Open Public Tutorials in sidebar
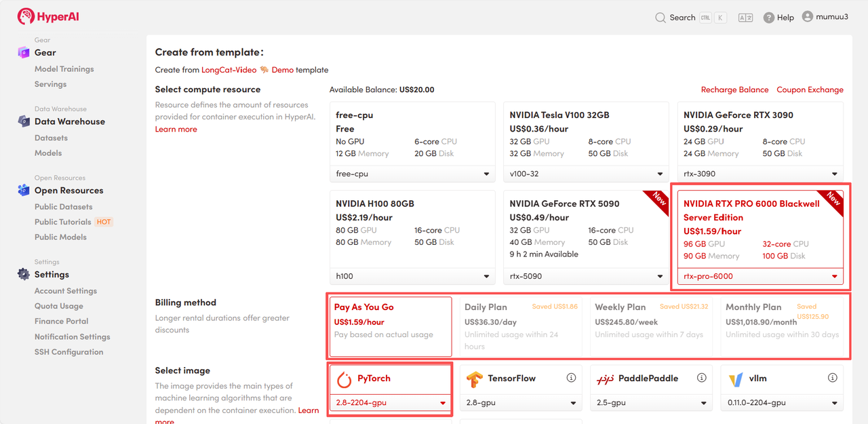Viewport: 868px width, 424px height. tap(63, 222)
